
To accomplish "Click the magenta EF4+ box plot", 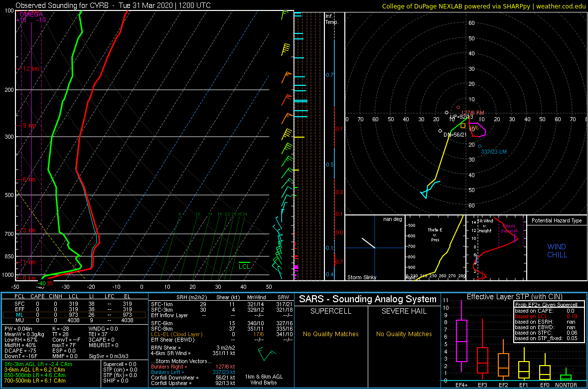I will [461, 341].
